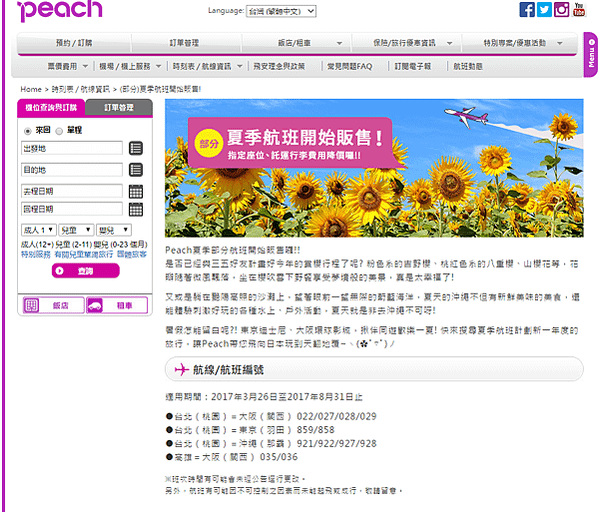Open the 預約/訂購 main menu item

coord(74,43)
